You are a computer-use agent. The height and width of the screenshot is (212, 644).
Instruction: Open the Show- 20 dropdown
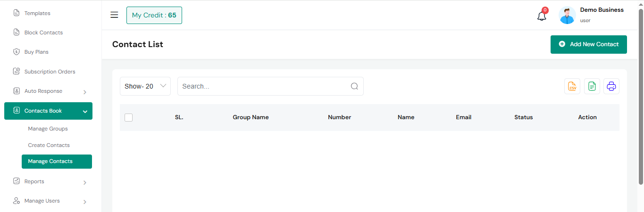(145, 86)
